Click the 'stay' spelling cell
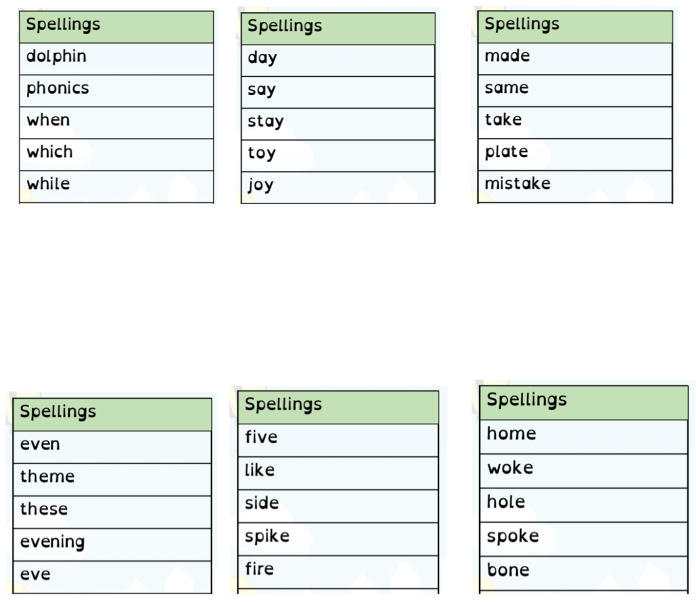 click(x=338, y=124)
